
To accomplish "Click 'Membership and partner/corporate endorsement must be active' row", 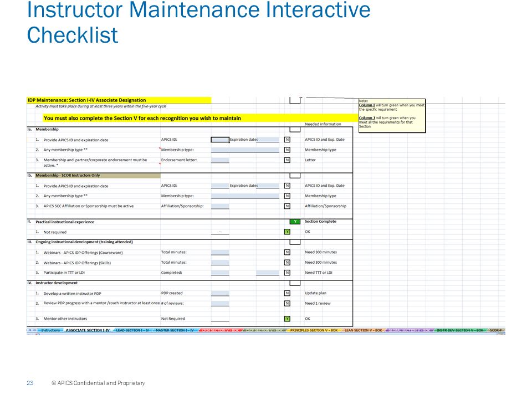I will [95, 162].
